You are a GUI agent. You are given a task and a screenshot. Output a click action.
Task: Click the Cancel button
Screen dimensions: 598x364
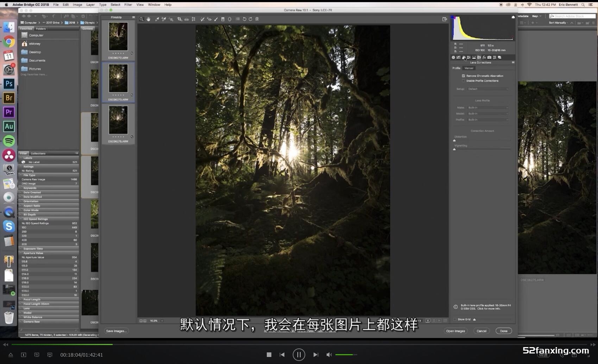tap(481, 331)
